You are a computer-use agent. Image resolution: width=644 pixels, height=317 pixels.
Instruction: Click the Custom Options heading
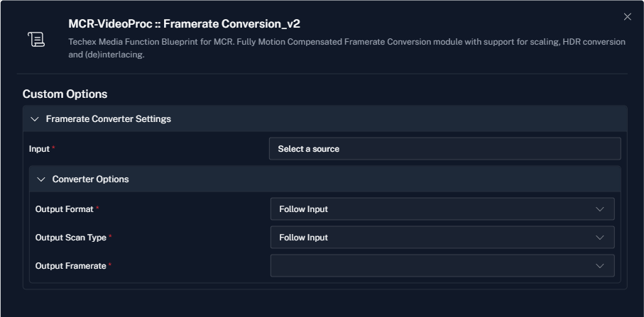tap(65, 94)
